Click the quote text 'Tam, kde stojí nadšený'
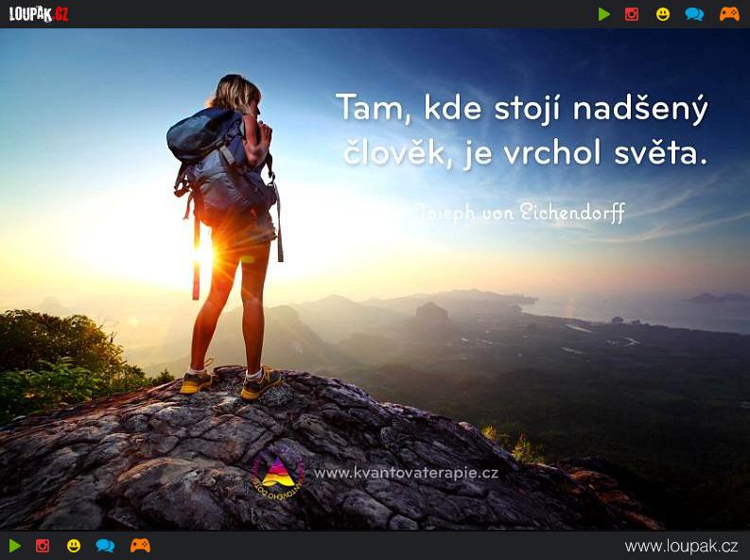Viewport: 750px width, 560px height. click(x=522, y=109)
